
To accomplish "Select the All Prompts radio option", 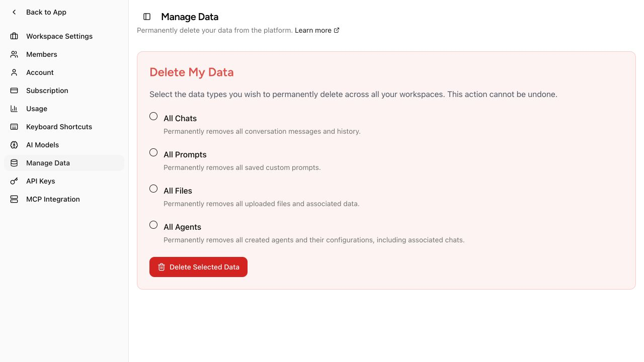I will click(153, 152).
